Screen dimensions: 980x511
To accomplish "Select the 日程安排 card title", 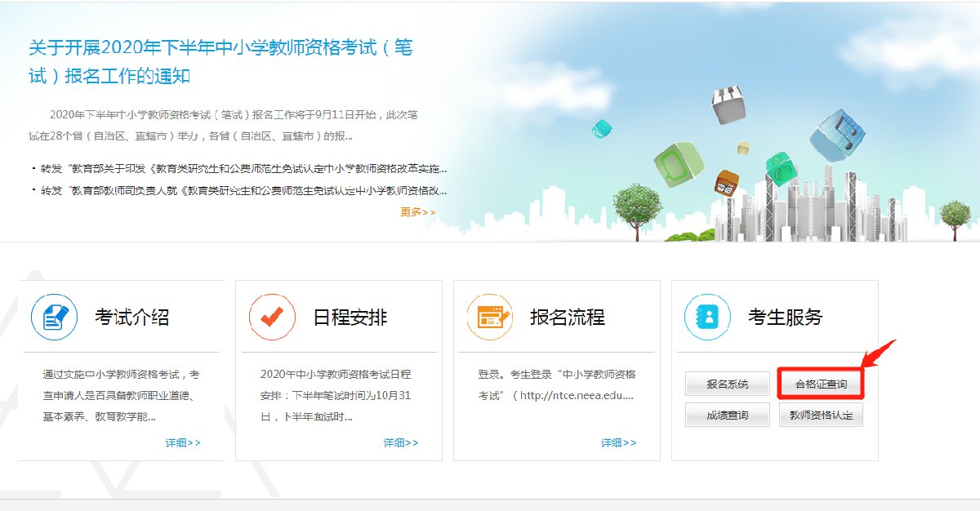I will click(350, 318).
